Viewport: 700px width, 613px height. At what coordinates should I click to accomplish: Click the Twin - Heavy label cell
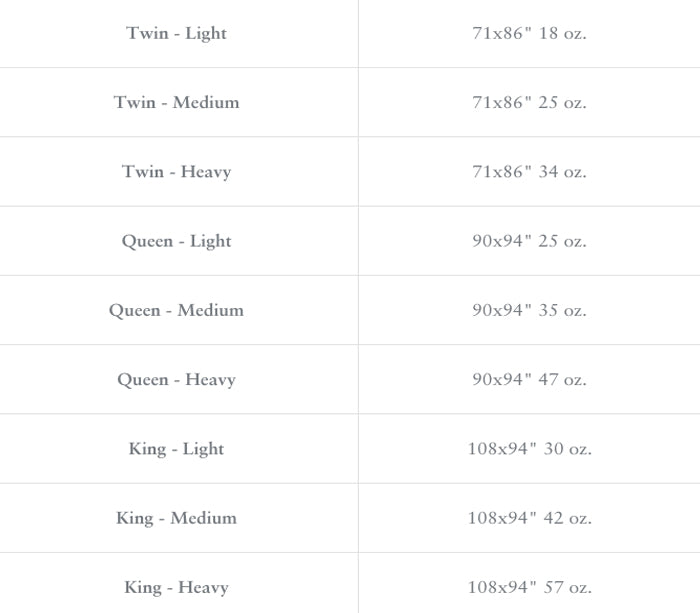177,172
